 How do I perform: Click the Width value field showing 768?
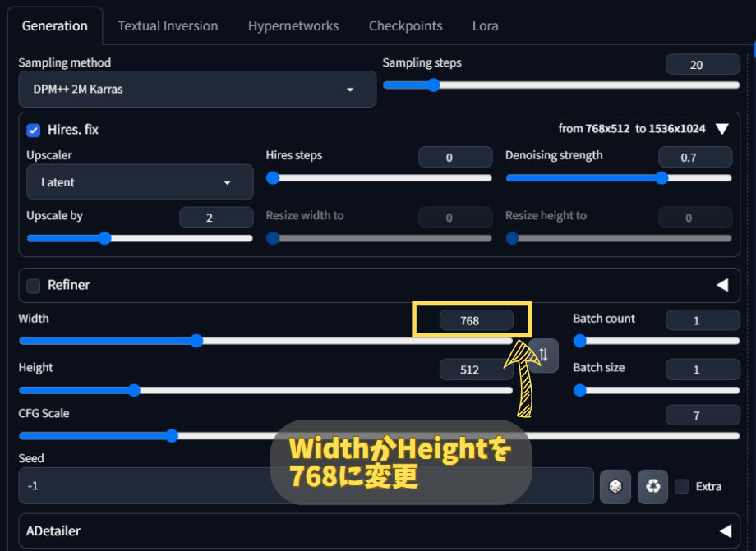[476, 321]
